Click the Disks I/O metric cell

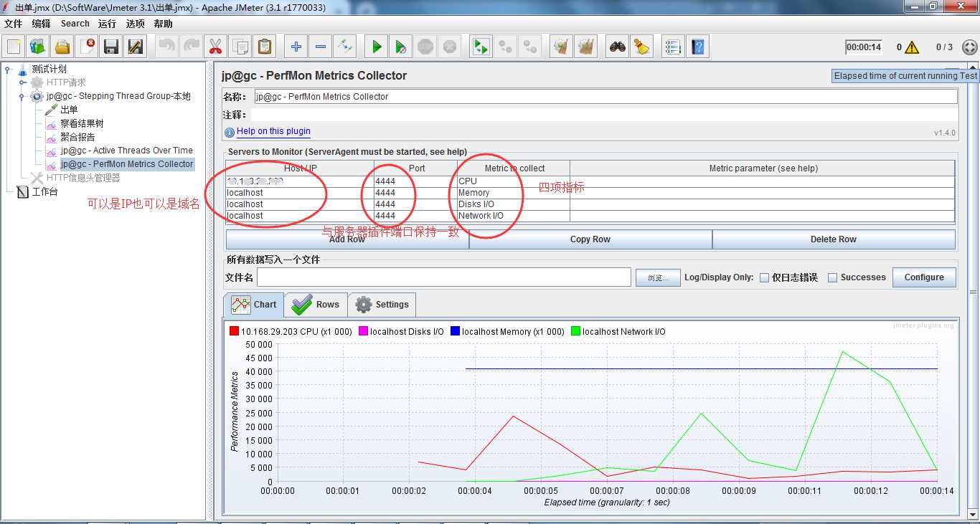click(x=513, y=204)
